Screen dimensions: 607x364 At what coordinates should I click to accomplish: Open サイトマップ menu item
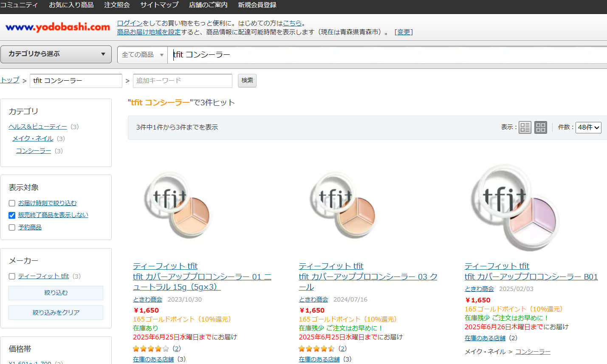tap(159, 5)
